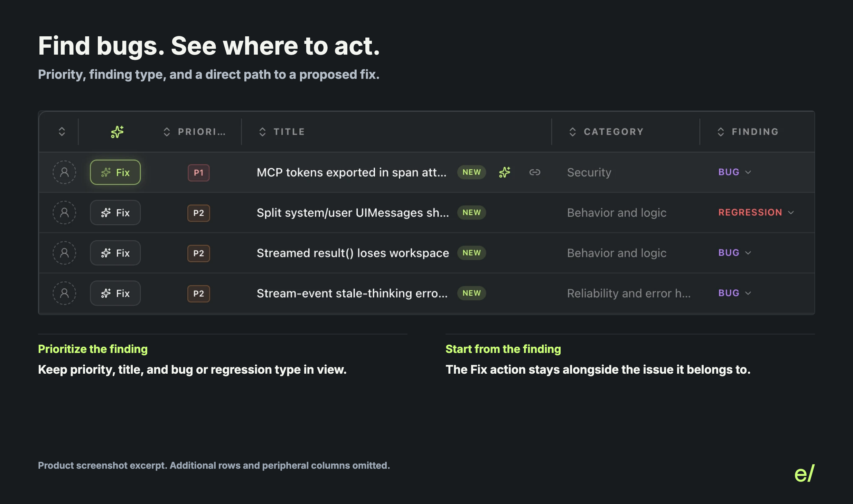The height and width of the screenshot is (504, 853).
Task: Click Fix for Stream-event stale-thinking row
Action: (x=115, y=293)
